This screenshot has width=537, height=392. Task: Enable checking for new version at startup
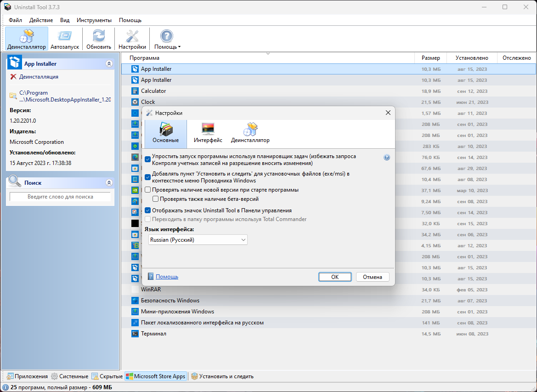click(147, 190)
